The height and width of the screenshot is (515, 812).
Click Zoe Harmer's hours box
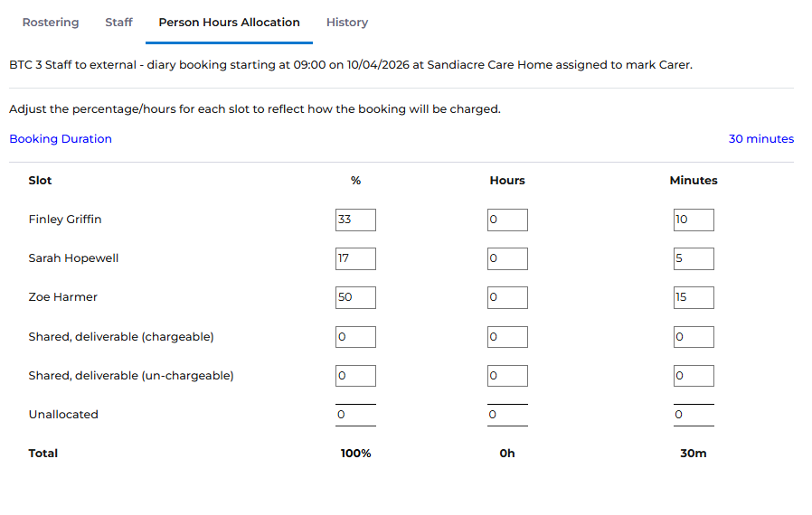pos(507,297)
